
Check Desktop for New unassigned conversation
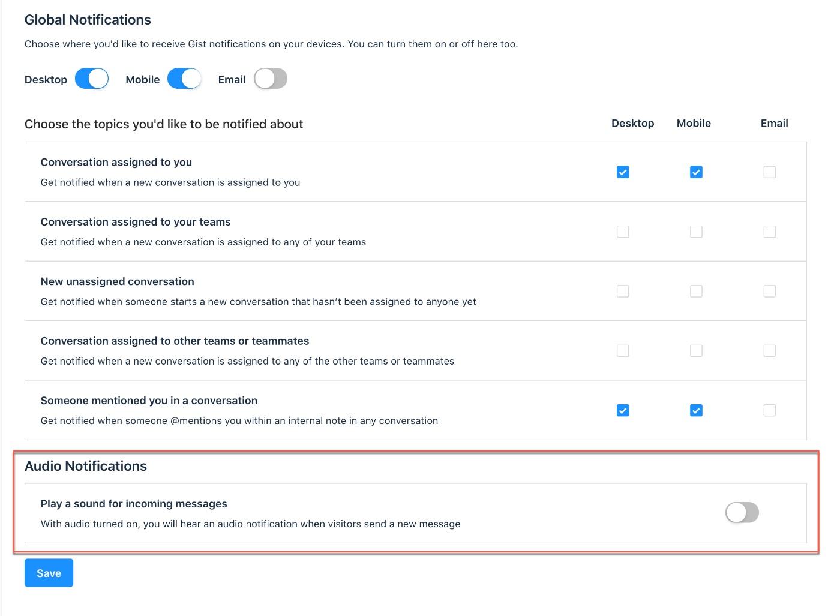coord(623,292)
